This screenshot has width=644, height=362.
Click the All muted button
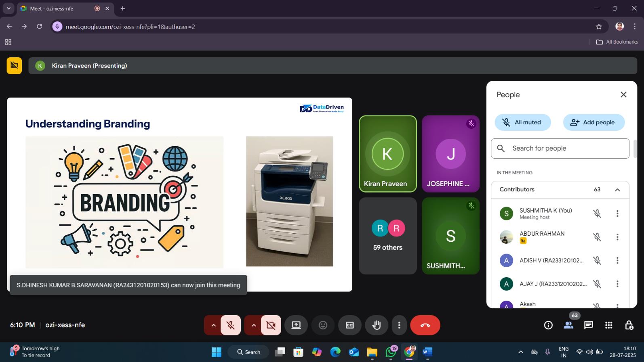[522, 122]
